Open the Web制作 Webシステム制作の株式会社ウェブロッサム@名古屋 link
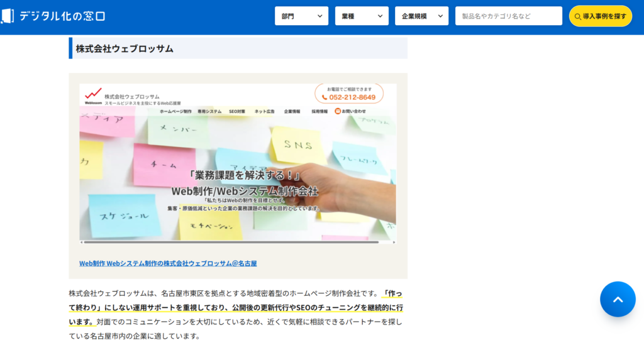644x343 pixels. pos(168,263)
